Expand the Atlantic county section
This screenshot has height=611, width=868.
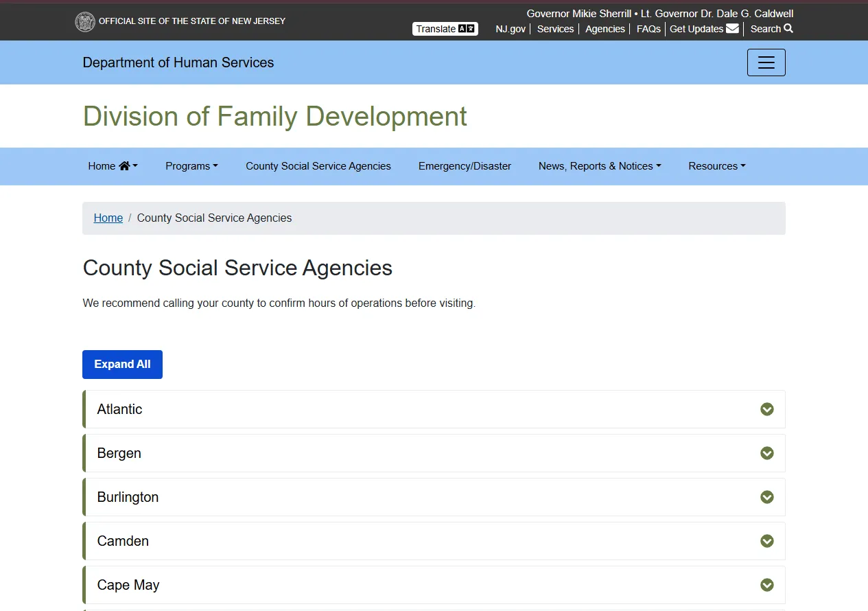tap(434, 409)
